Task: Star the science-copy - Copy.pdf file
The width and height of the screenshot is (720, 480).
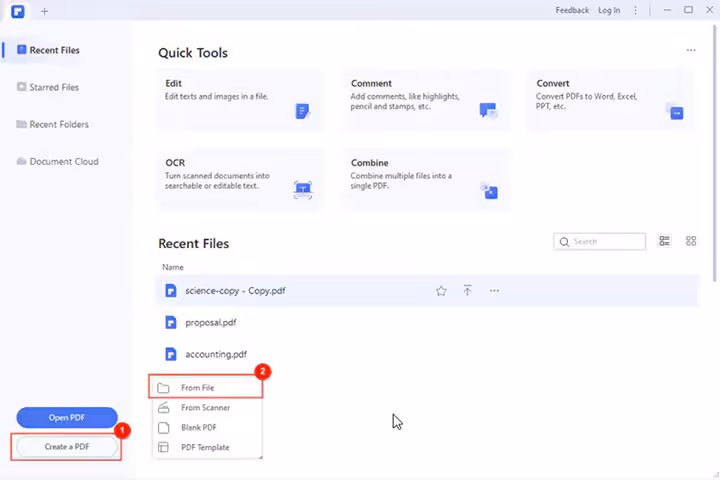Action: click(x=441, y=291)
